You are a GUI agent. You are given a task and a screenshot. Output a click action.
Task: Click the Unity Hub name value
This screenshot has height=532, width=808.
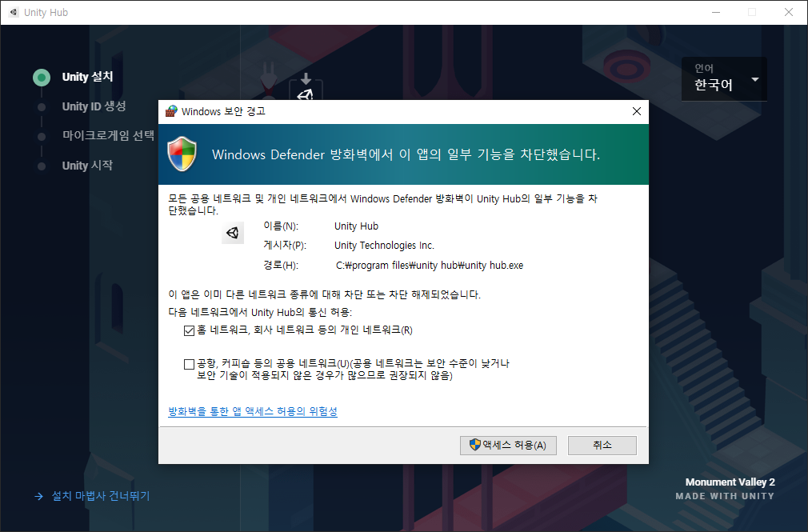click(356, 226)
